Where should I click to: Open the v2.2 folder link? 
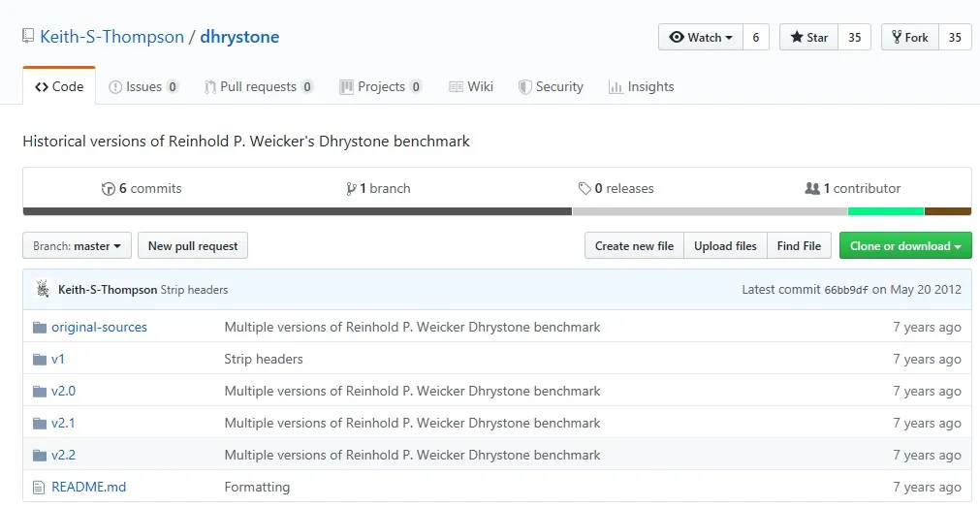[63, 456]
